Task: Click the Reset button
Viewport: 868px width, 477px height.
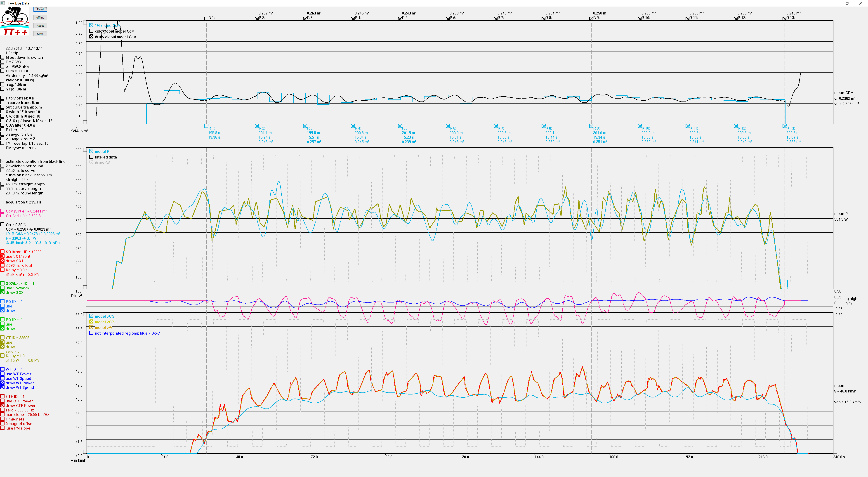Action: click(x=40, y=26)
